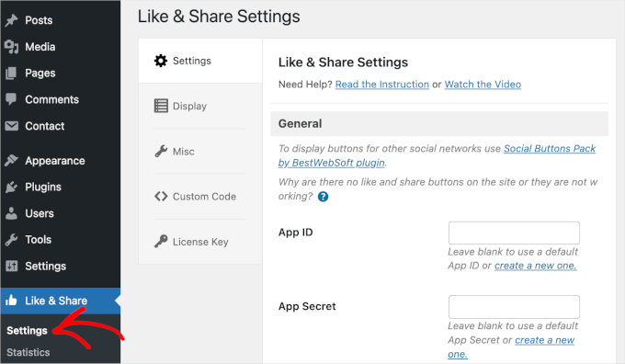Click the panel heading Like & Share Settings
625x364 pixels.
click(343, 63)
